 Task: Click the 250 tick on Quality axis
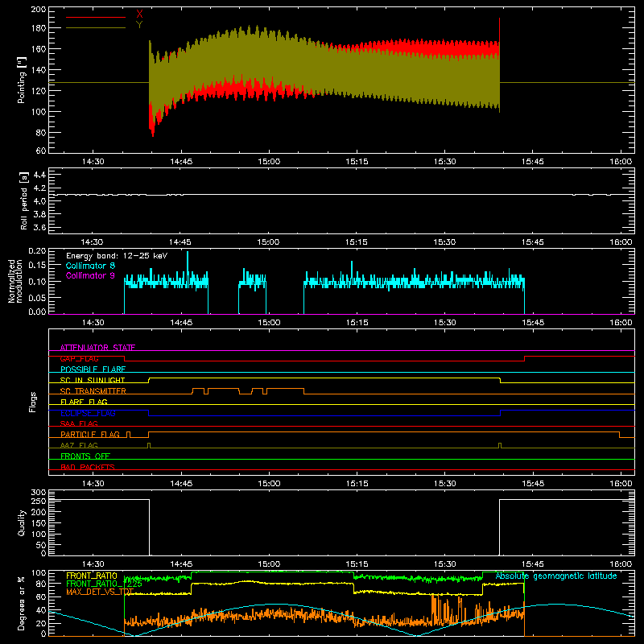(39, 502)
